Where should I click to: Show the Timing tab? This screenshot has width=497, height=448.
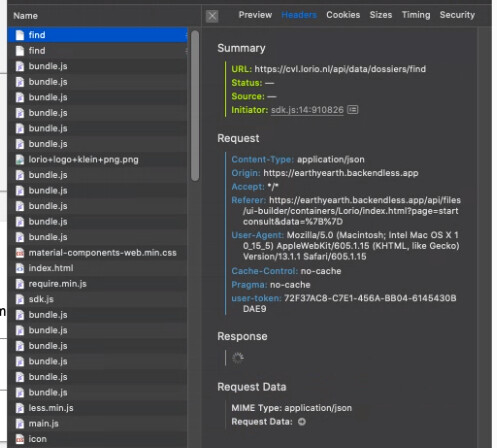pyautogui.click(x=416, y=15)
